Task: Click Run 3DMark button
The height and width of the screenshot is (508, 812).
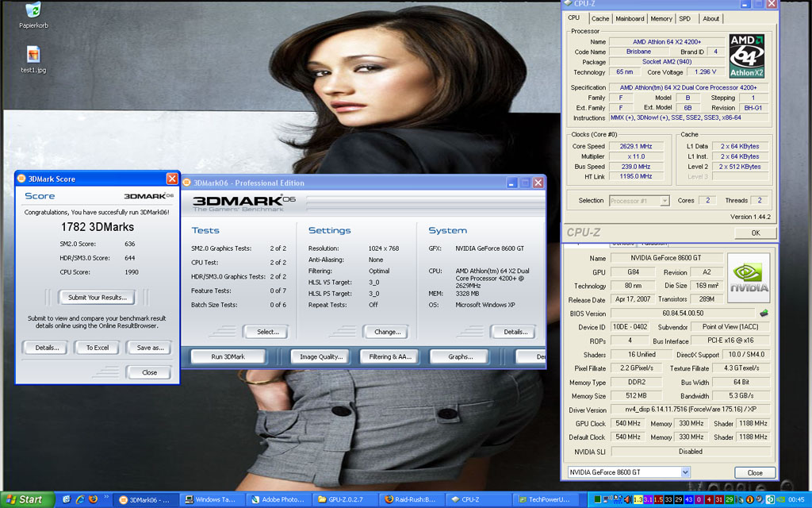Action: tap(228, 356)
